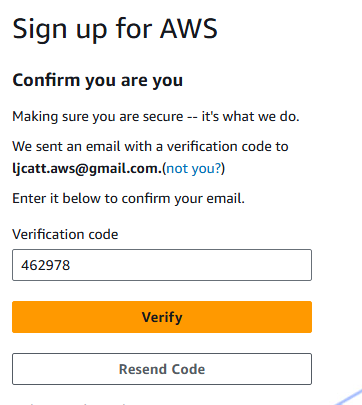Click the "Sign up for AWS" heading

pyautogui.click(x=115, y=29)
